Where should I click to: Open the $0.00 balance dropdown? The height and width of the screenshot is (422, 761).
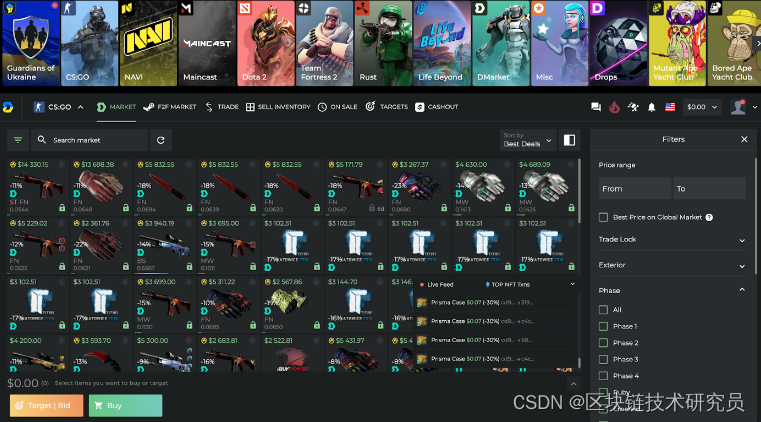coord(702,107)
